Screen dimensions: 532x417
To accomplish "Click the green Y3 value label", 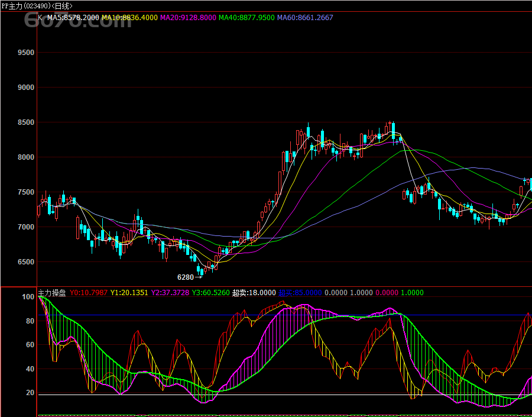I will [210, 292].
